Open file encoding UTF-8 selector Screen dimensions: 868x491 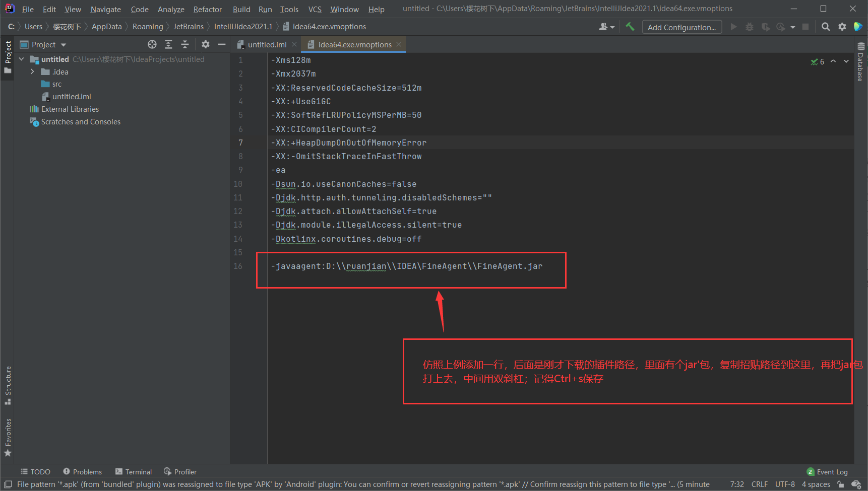pos(785,484)
